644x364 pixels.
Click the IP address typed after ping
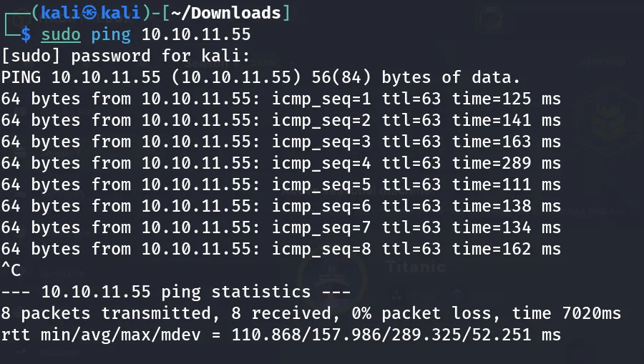click(x=196, y=34)
